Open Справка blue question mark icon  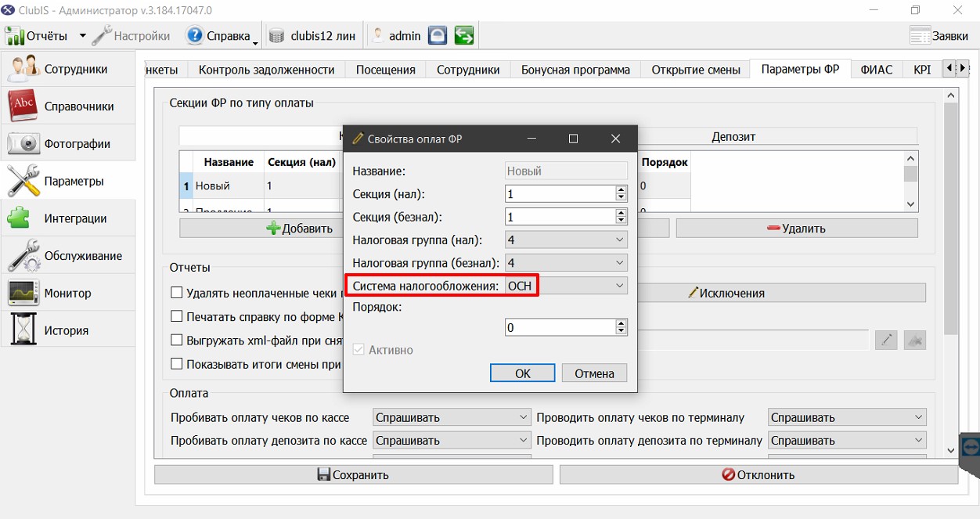click(x=194, y=35)
